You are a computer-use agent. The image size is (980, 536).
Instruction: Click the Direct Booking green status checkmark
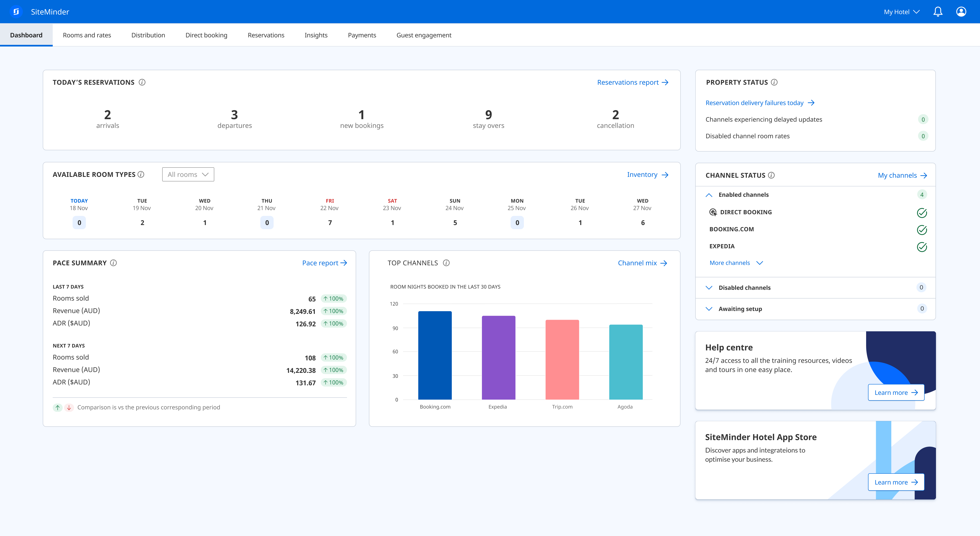[922, 213]
